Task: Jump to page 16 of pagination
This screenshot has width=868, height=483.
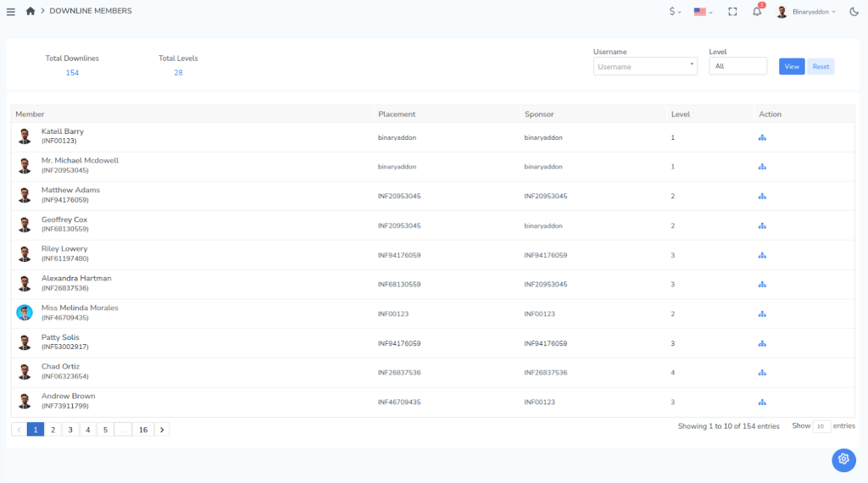Action: click(143, 430)
